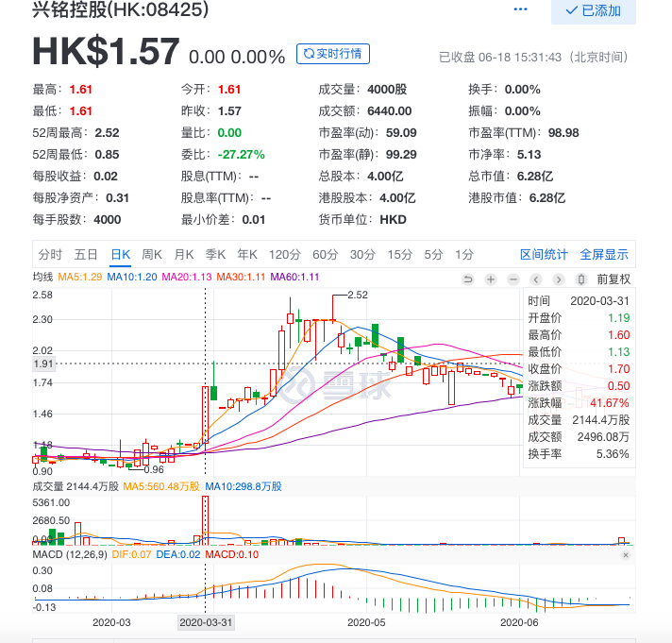Click the 52周最高 2.52 value
672x643 pixels.
(108, 133)
